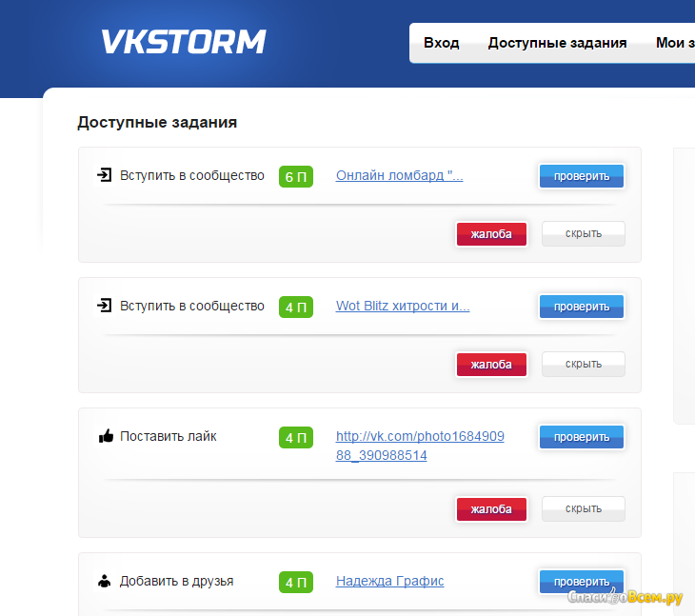695x616 pixels.
Task: Open Онлайн ломбард community link
Action: coord(399,175)
